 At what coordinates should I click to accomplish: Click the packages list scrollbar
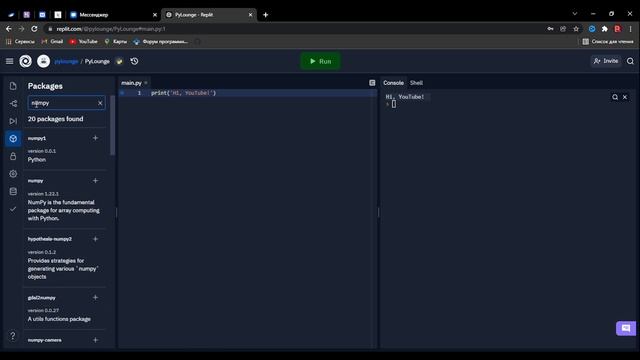pyautogui.click(x=113, y=126)
